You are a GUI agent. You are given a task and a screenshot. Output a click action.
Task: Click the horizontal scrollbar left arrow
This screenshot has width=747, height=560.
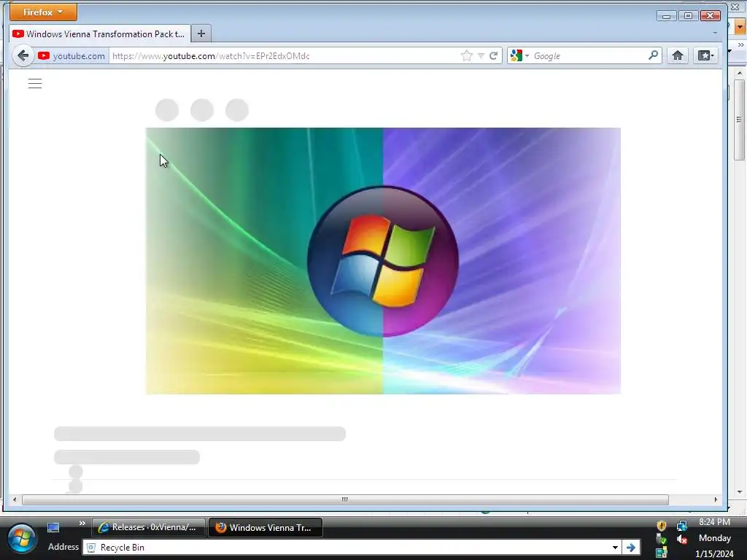pos(15,499)
